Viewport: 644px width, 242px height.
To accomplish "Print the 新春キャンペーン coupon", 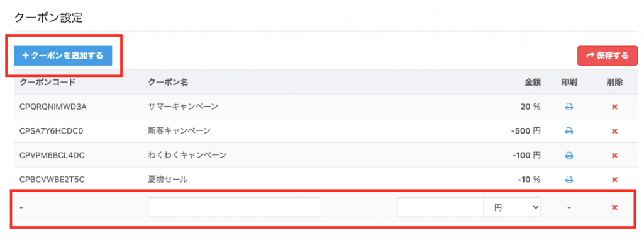I will [x=569, y=131].
